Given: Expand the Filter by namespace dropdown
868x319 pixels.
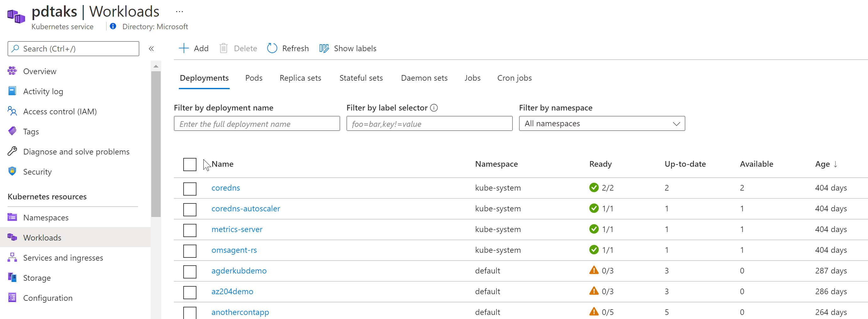Looking at the screenshot, I should (602, 124).
